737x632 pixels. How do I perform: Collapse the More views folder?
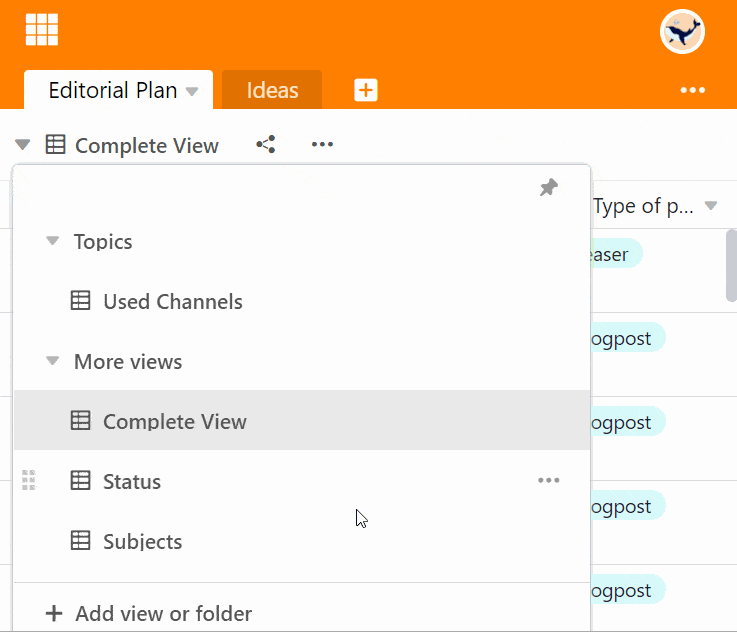tap(52, 362)
